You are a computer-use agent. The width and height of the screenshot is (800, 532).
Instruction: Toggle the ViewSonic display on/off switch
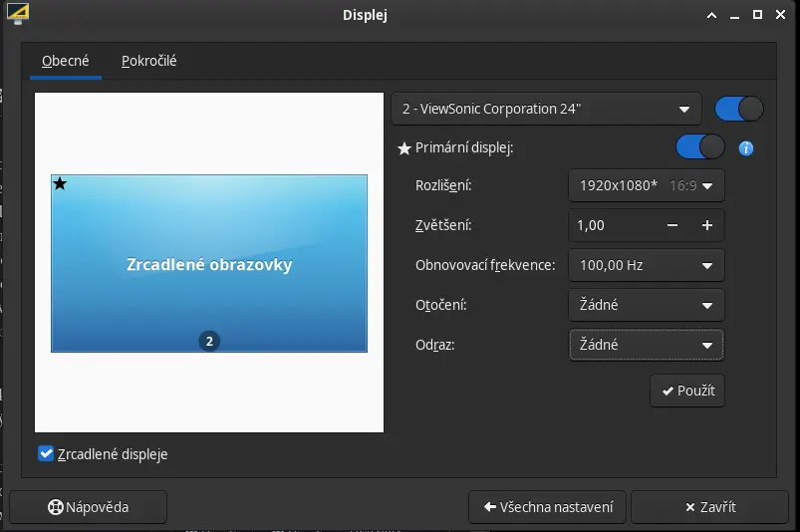[739, 109]
